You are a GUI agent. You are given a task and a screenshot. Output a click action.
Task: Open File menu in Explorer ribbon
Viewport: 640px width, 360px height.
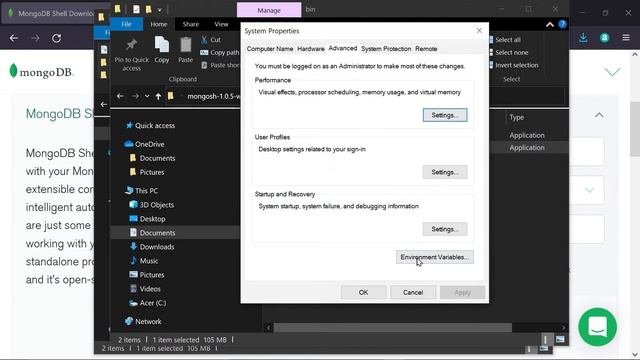126,24
